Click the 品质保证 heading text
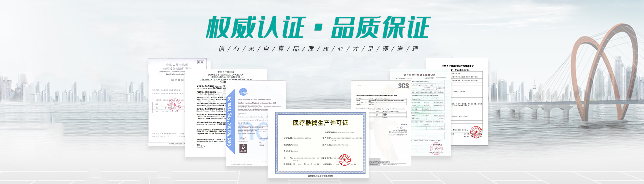Screen dimensions: 644x184 pyautogui.click(x=381, y=27)
